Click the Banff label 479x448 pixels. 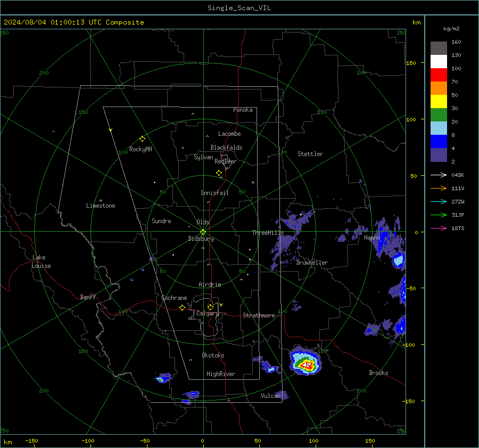(x=88, y=297)
